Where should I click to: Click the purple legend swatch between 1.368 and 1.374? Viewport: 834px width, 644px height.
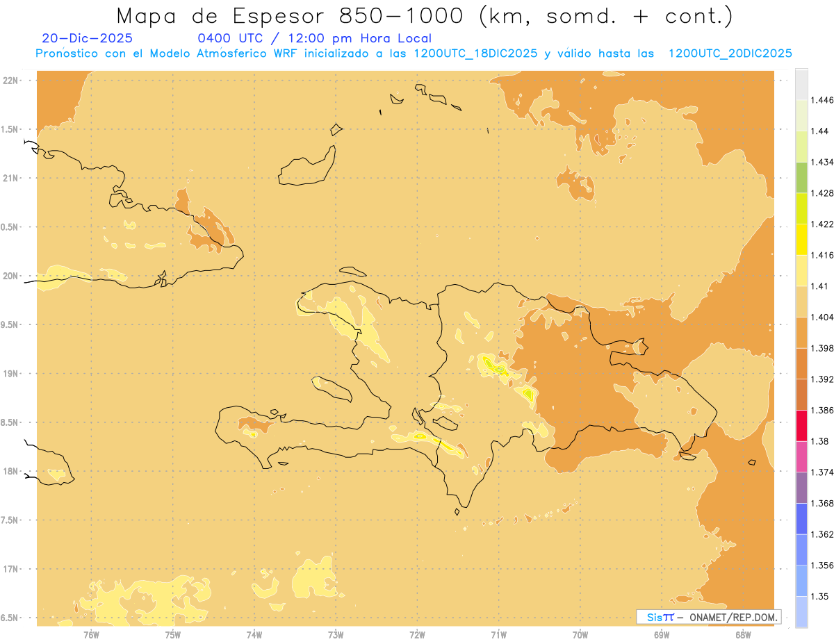[801, 488]
